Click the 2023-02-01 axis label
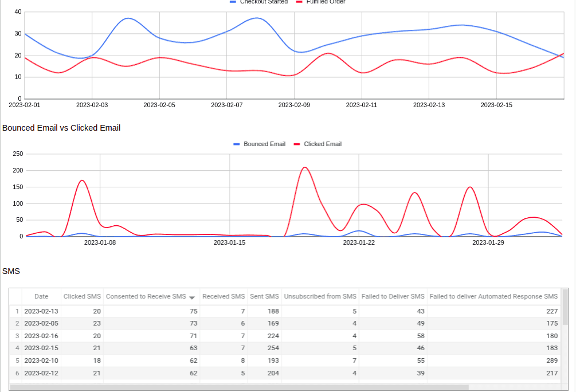 coord(25,105)
